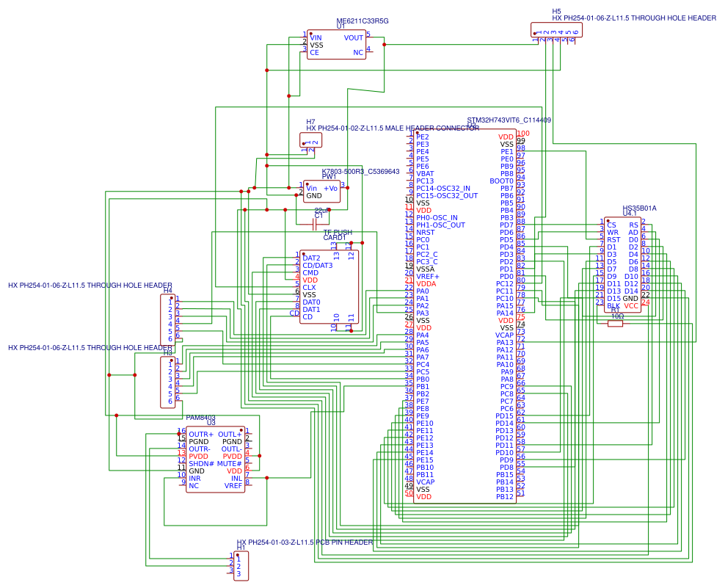Select the OUTL+ pin label on PAM8403
Image resolution: width=725 pixels, height=588 pixels.
pos(230,435)
